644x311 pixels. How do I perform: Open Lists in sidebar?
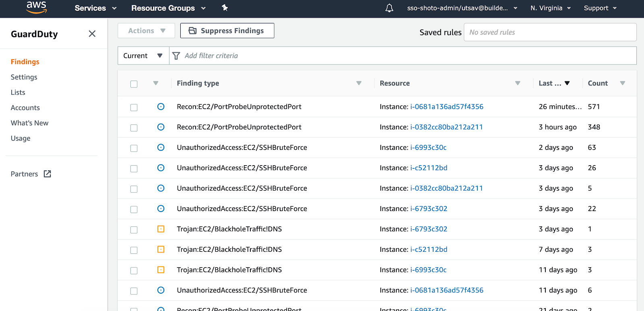(18, 92)
